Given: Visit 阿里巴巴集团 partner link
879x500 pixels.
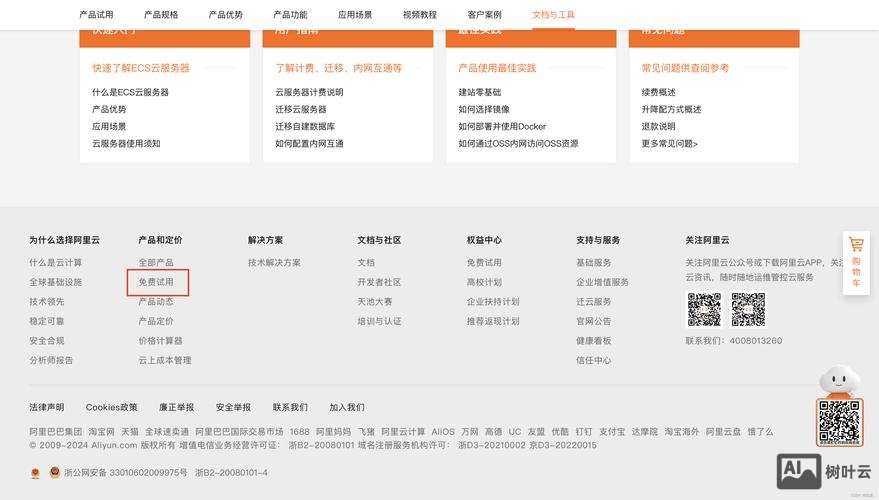Looking at the screenshot, I should point(55,432).
